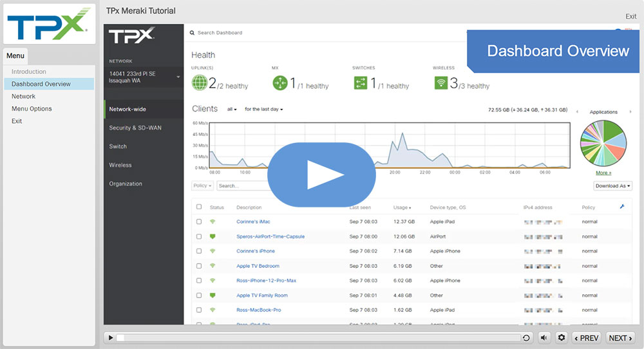Viewport: 644px width, 349px height.
Task: Click the green wireless health icon
Action: tap(441, 83)
